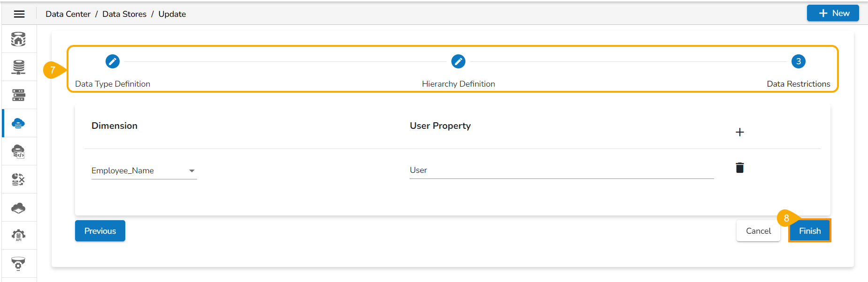Open the API gear sidebar icon
Viewport: 868px width, 282px height.
pos(18,235)
